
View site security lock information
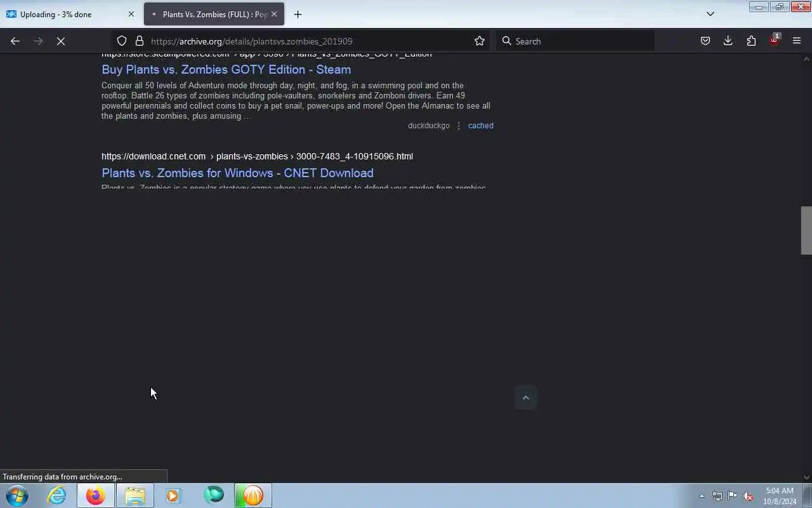tap(140, 41)
